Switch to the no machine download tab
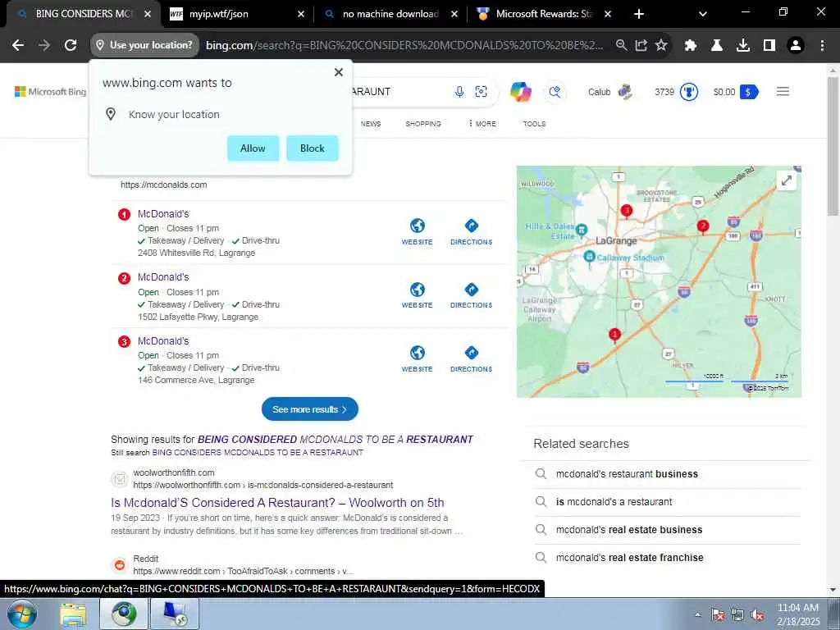Image resolution: width=840 pixels, height=630 pixels. pyautogui.click(x=390, y=14)
